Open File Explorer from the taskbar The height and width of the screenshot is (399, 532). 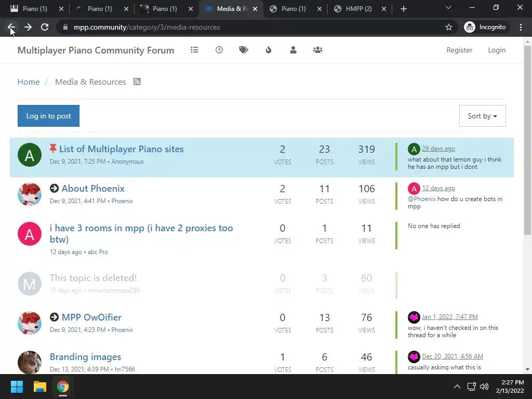click(39, 387)
